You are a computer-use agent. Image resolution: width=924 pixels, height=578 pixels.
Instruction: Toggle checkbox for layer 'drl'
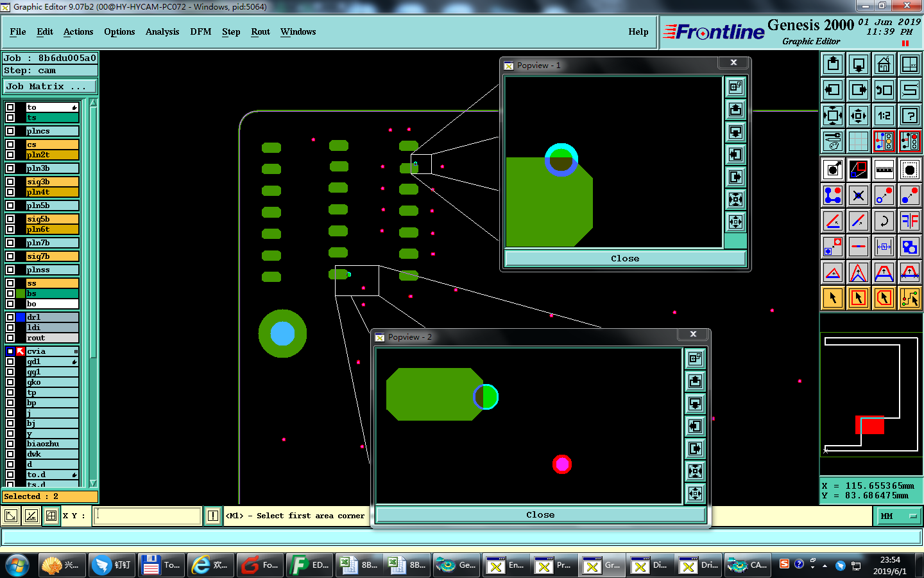coord(10,317)
